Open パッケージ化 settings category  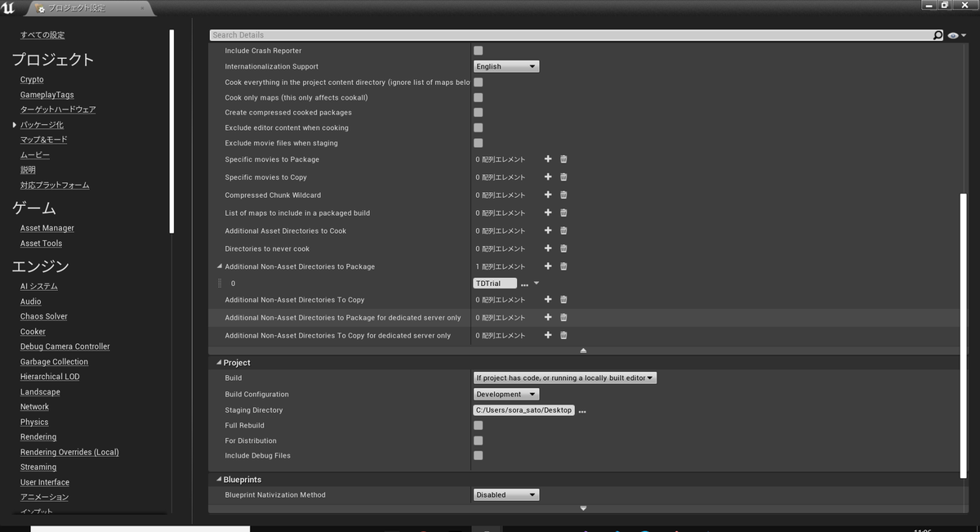[42, 125]
